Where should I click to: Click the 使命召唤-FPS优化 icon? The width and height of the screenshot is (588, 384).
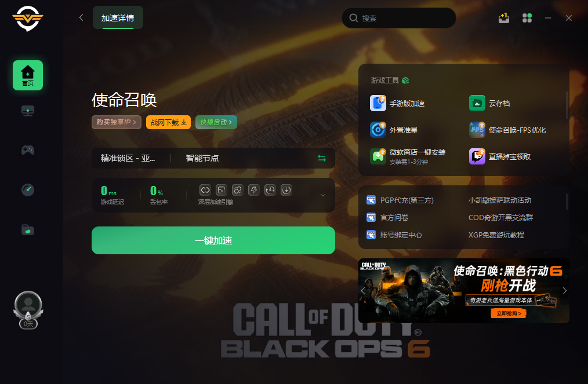coord(477,130)
